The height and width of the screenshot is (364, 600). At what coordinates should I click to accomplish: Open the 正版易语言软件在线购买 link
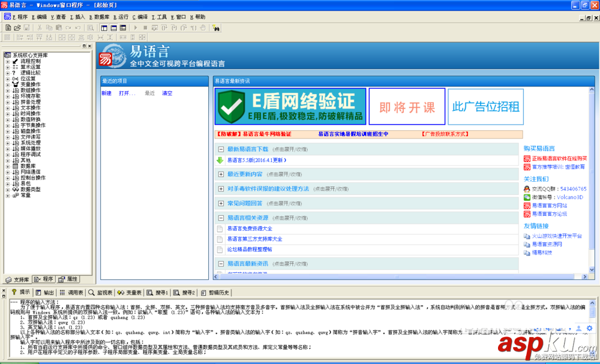(x=559, y=158)
